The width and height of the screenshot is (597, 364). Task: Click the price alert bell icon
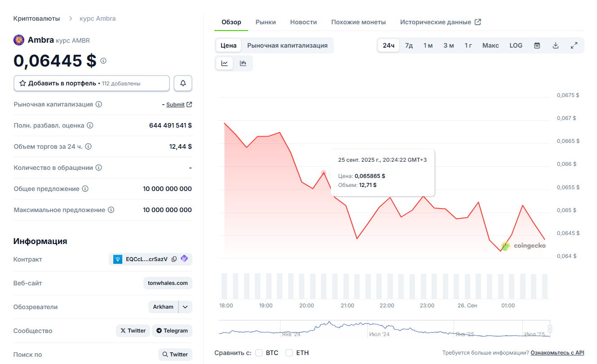[x=183, y=83]
